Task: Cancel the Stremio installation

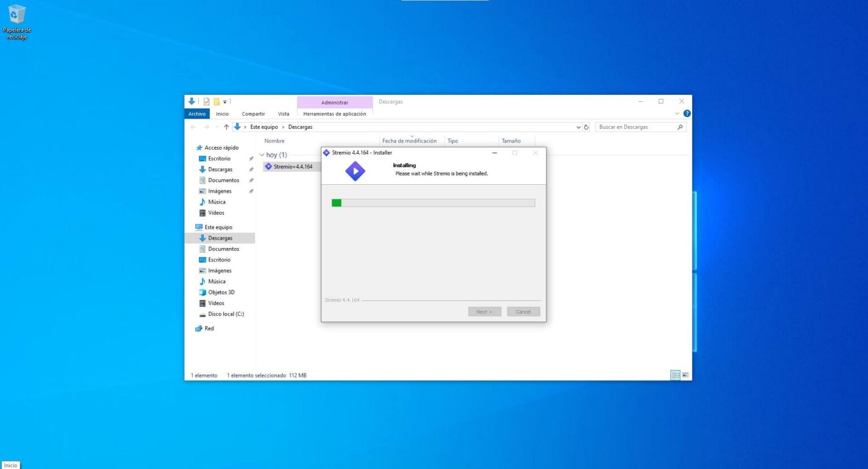Action: point(523,311)
